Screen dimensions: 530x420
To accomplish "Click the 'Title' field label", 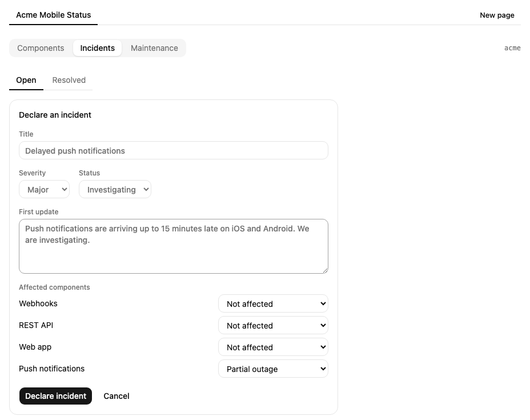I will click(26, 134).
